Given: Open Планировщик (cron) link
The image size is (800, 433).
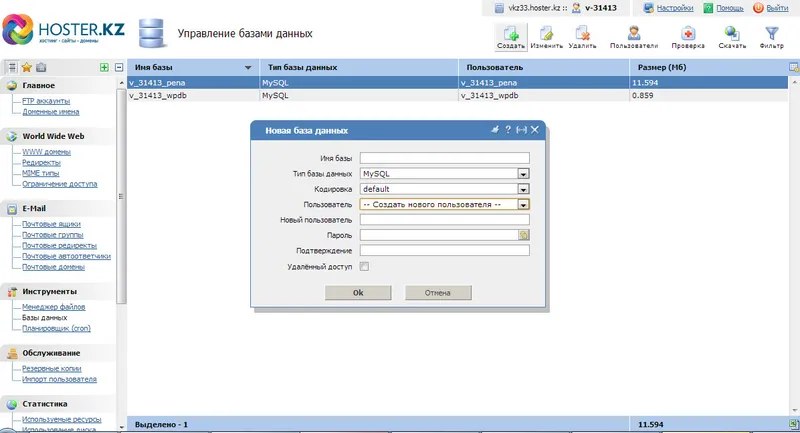Looking at the screenshot, I should pos(56,328).
